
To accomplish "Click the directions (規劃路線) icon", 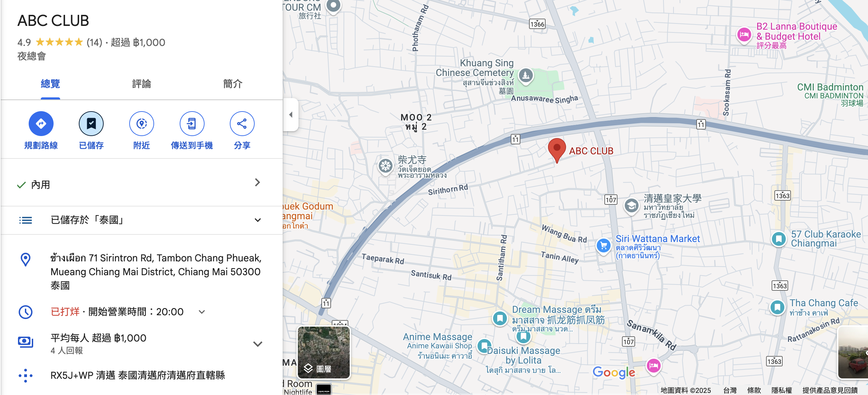I will pos(41,124).
